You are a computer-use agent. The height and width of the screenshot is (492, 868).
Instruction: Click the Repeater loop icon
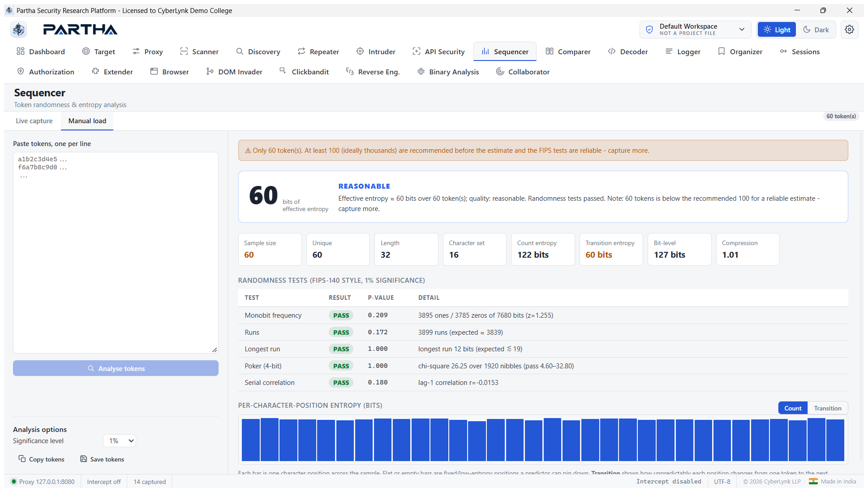(x=301, y=52)
